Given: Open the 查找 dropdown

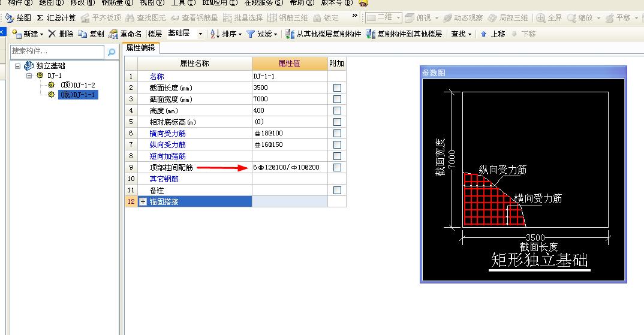Looking at the screenshot, I should click(461, 34).
